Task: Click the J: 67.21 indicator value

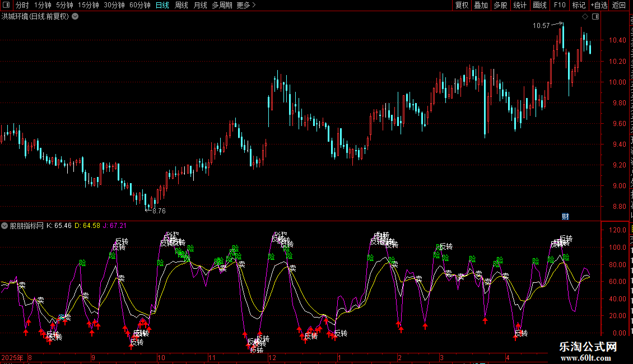Action: click(115, 226)
